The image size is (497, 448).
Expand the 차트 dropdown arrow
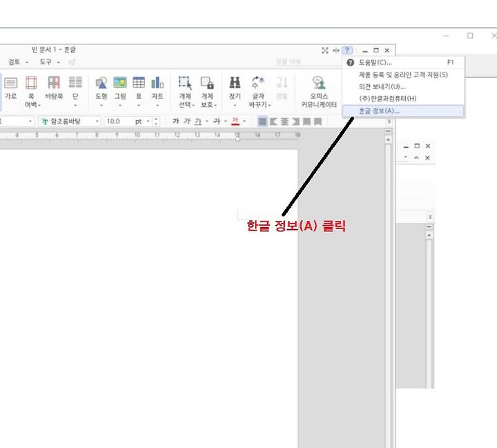(x=157, y=105)
